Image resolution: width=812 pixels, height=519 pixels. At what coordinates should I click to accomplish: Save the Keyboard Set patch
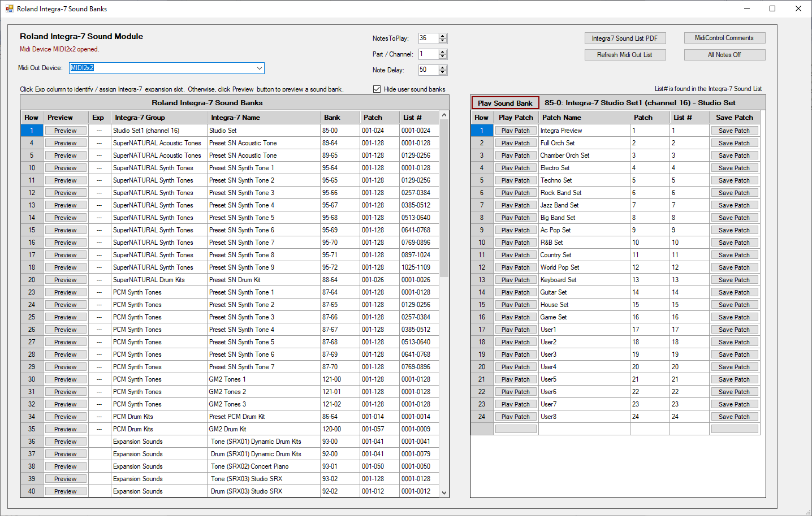(x=734, y=280)
